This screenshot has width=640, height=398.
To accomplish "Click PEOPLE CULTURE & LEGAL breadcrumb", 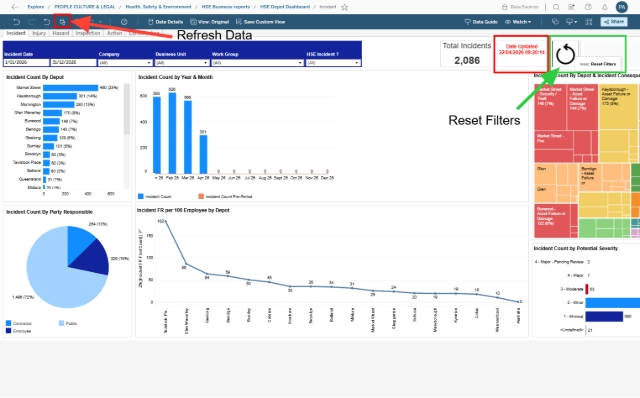I will pyautogui.click(x=84, y=7).
